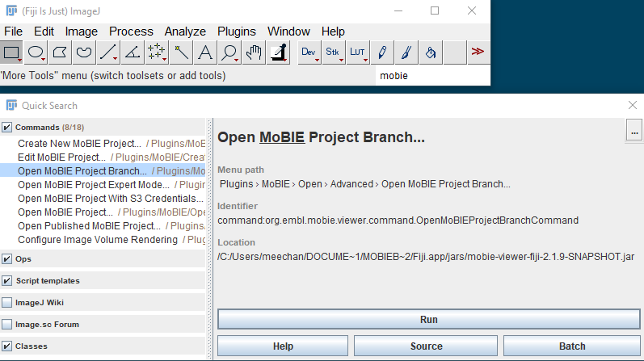
Task: Click the Batch button
Action: click(572, 346)
